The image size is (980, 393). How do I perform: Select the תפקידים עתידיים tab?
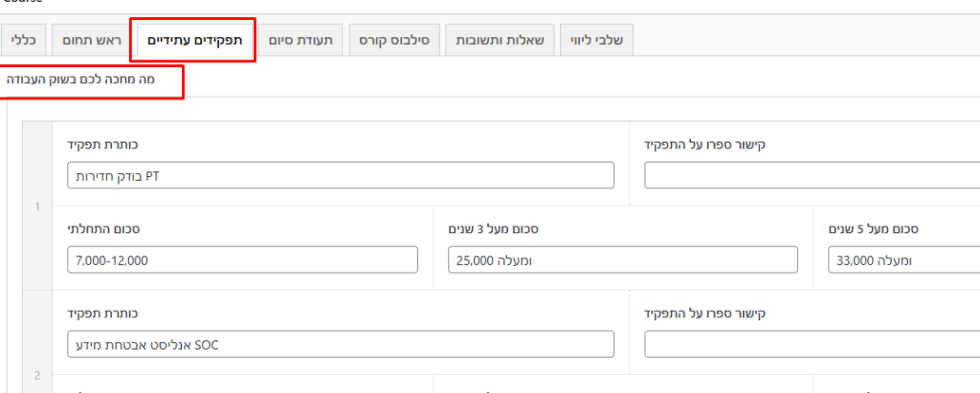[x=194, y=40]
